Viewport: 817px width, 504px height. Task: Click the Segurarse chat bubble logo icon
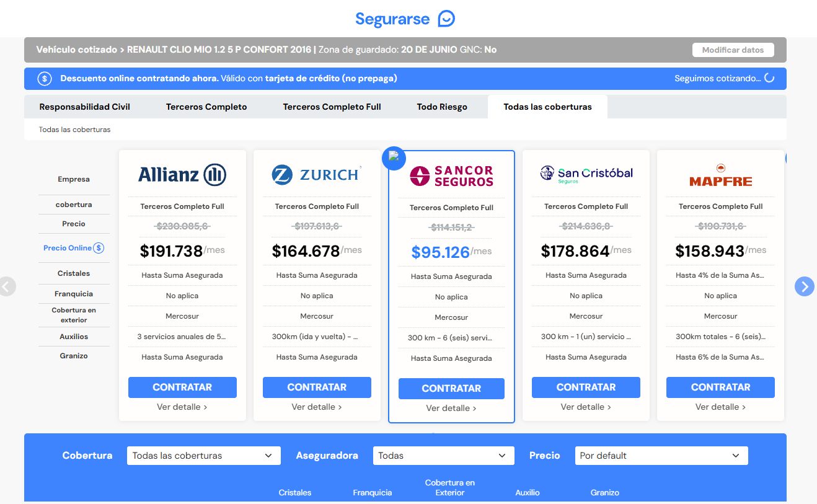coord(446,19)
